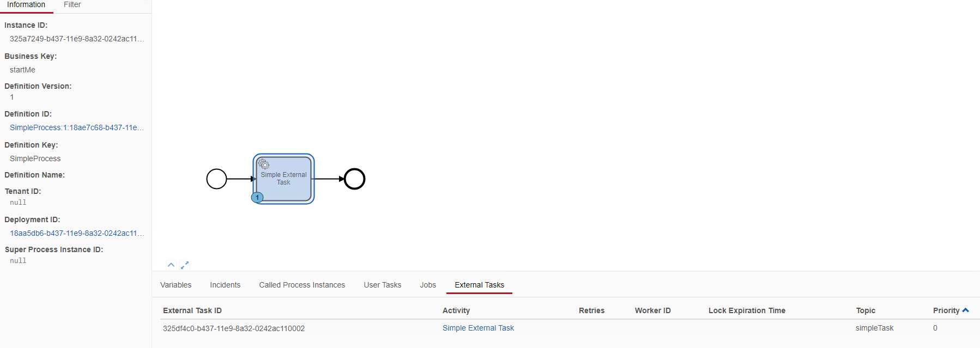
Task: Switch to the Variables tab
Action: tap(176, 285)
